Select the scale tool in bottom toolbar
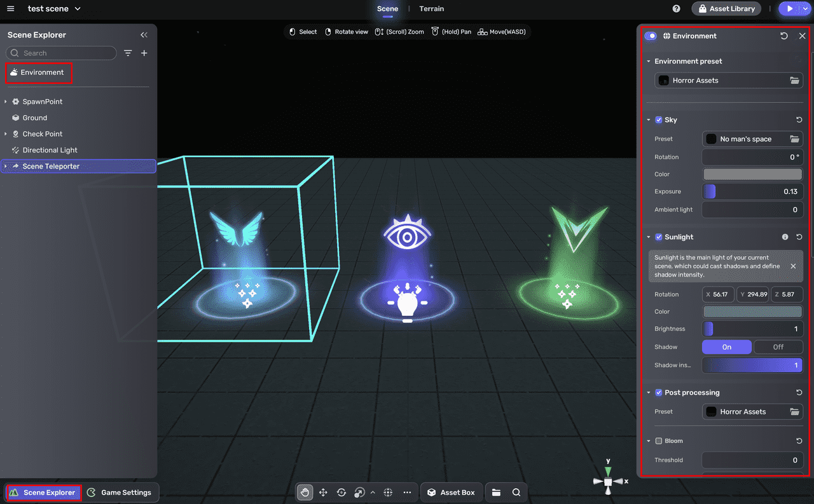 pyautogui.click(x=359, y=493)
